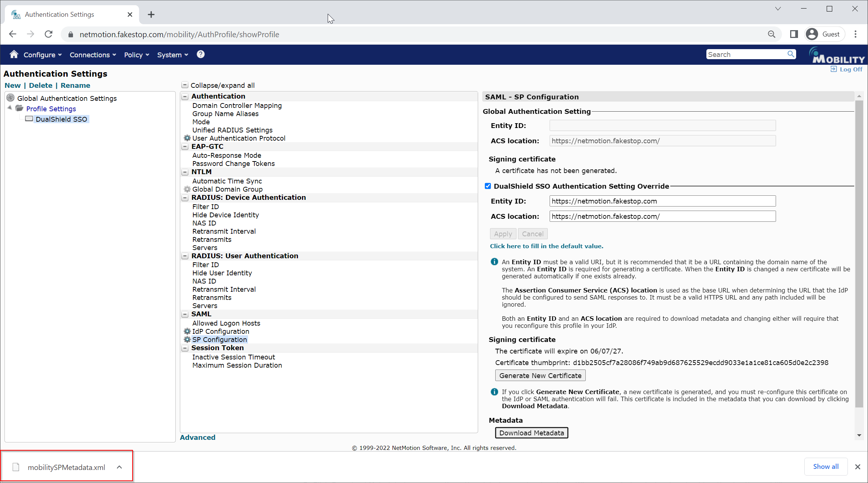Click the gear icon beside SP Configuration
This screenshot has width=868, height=483.
(x=187, y=339)
